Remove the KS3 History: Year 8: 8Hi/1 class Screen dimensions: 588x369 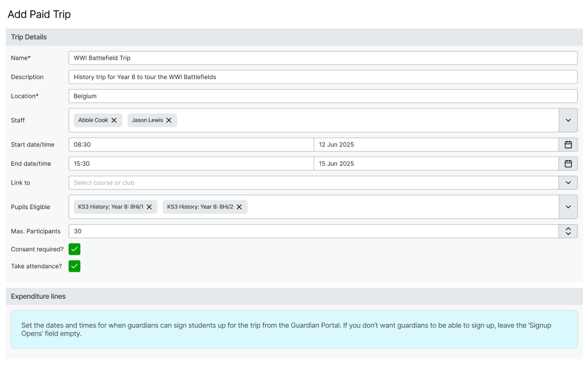pyautogui.click(x=149, y=207)
